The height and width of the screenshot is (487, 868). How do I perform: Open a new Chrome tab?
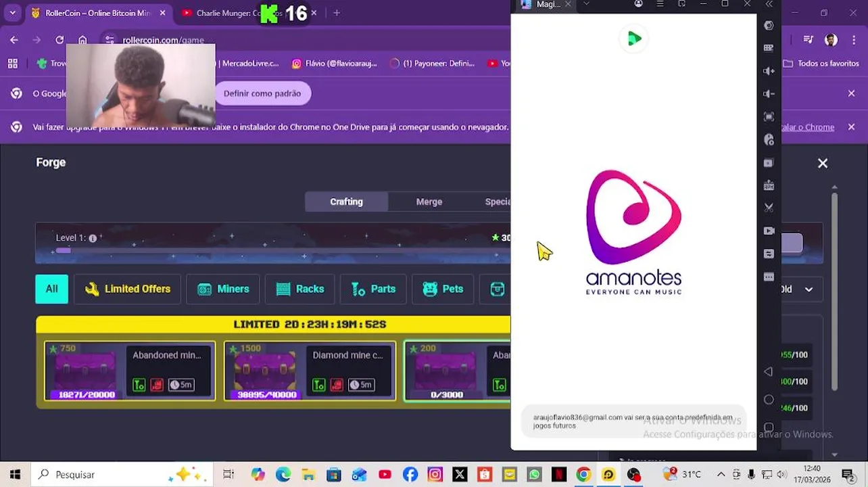coord(337,13)
